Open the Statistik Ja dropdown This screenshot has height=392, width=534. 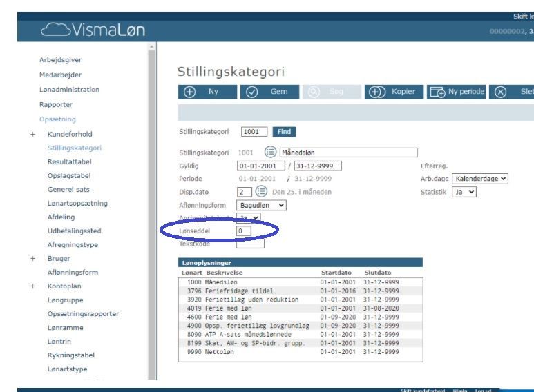point(464,192)
